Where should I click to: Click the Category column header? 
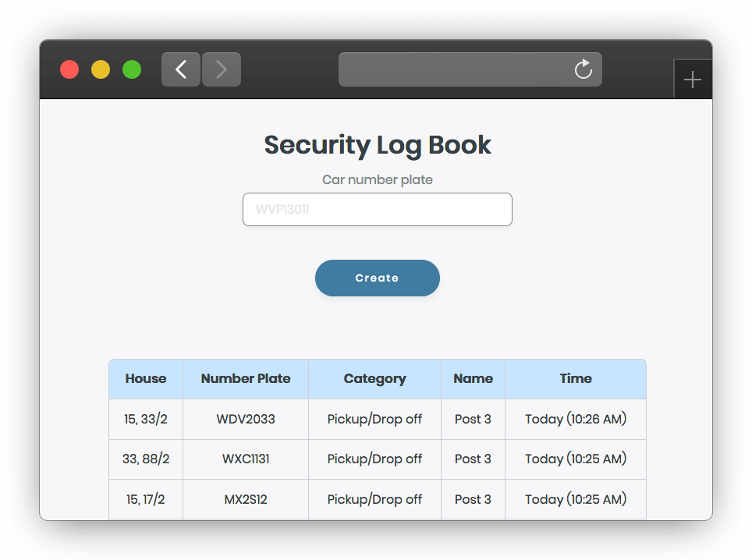[374, 378]
